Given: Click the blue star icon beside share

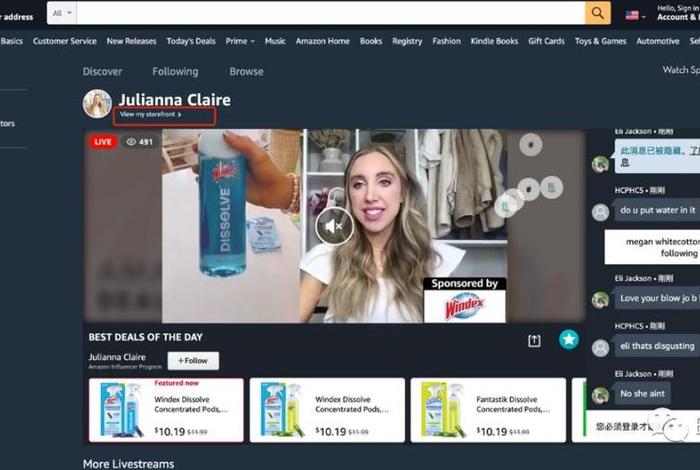Looking at the screenshot, I should (x=568, y=339).
